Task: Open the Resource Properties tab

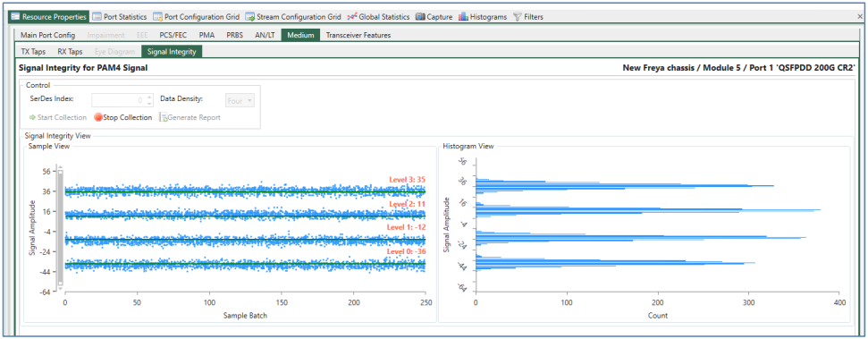Action: [48, 17]
